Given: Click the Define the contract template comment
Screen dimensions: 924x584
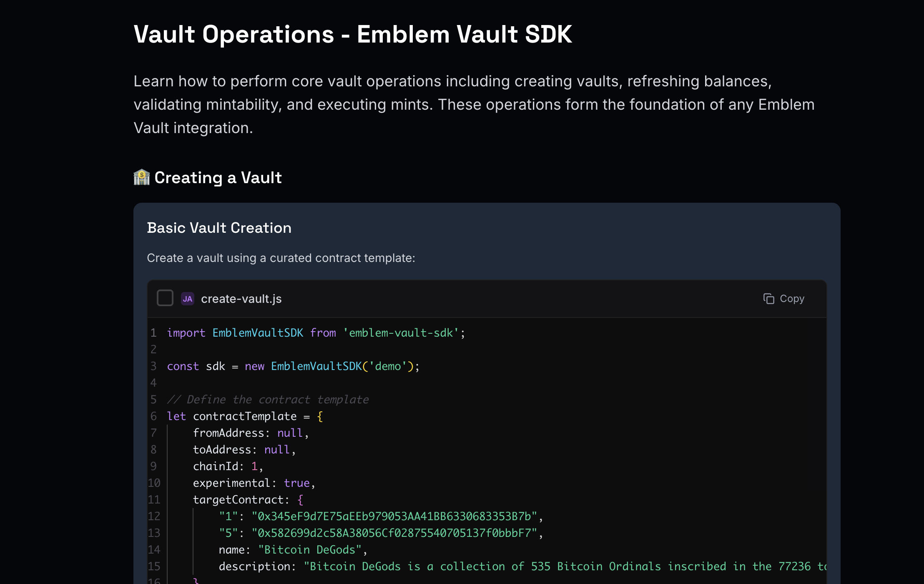Looking at the screenshot, I should point(268,400).
